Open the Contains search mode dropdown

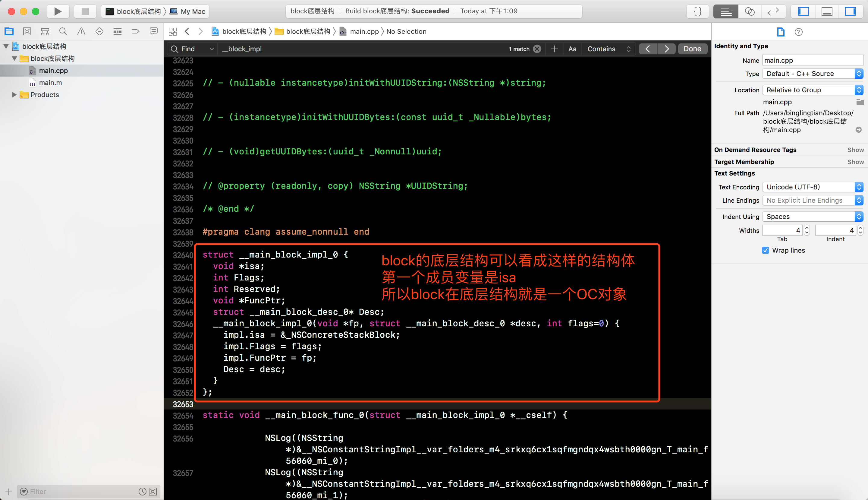pyautogui.click(x=609, y=49)
